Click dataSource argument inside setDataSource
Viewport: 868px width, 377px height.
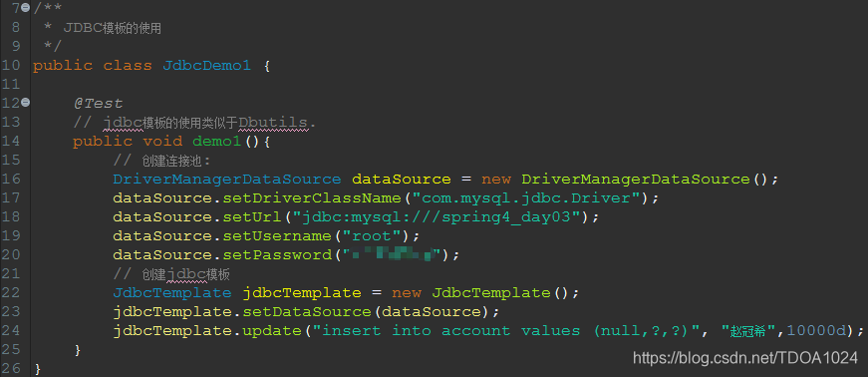pos(432,311)
